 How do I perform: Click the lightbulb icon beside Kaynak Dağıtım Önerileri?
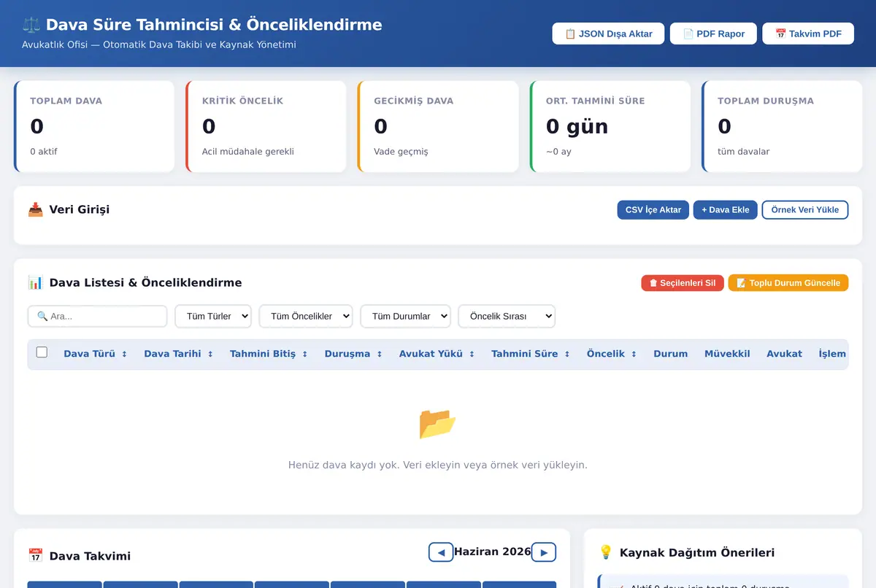click(x=606, y=552)
